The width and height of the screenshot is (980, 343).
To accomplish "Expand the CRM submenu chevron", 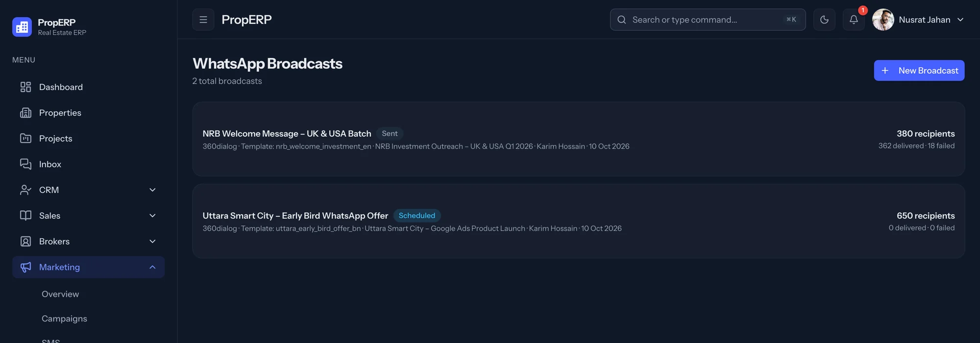I will [152, 190].
